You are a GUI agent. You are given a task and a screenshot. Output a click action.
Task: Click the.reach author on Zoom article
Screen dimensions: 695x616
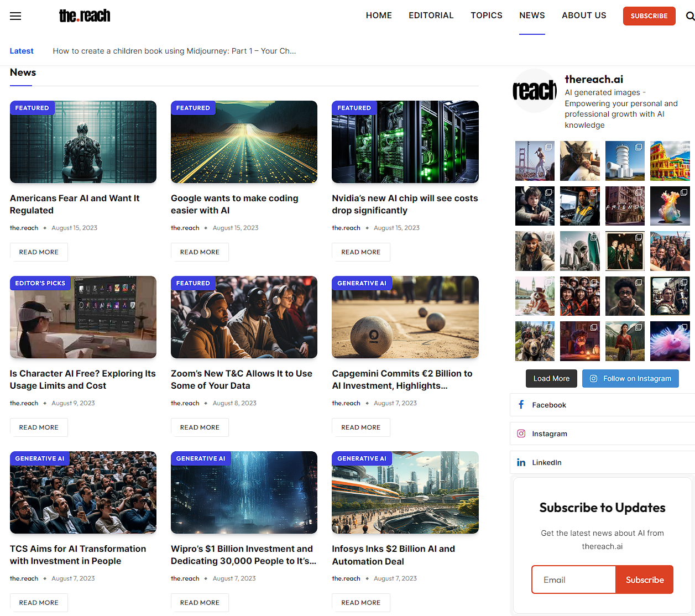[185, 403]
